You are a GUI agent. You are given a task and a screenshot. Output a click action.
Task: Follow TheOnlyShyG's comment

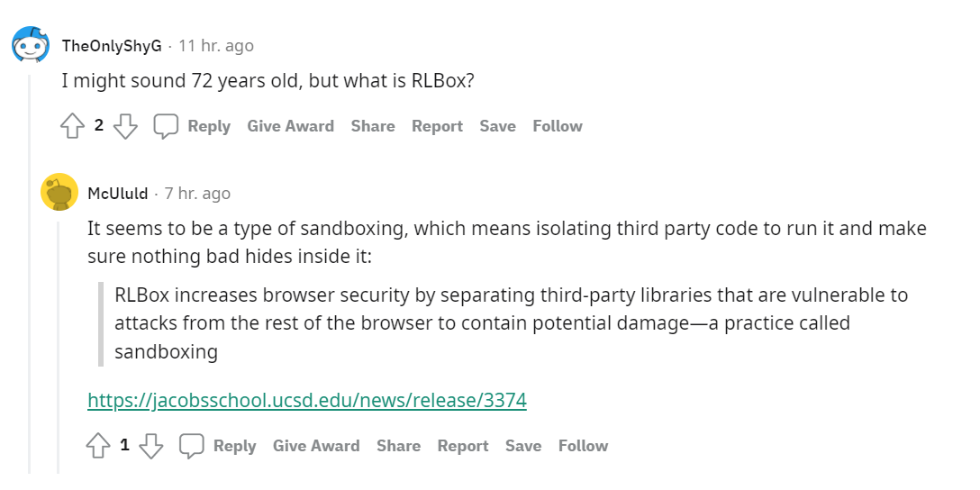[x=558, y=126]
